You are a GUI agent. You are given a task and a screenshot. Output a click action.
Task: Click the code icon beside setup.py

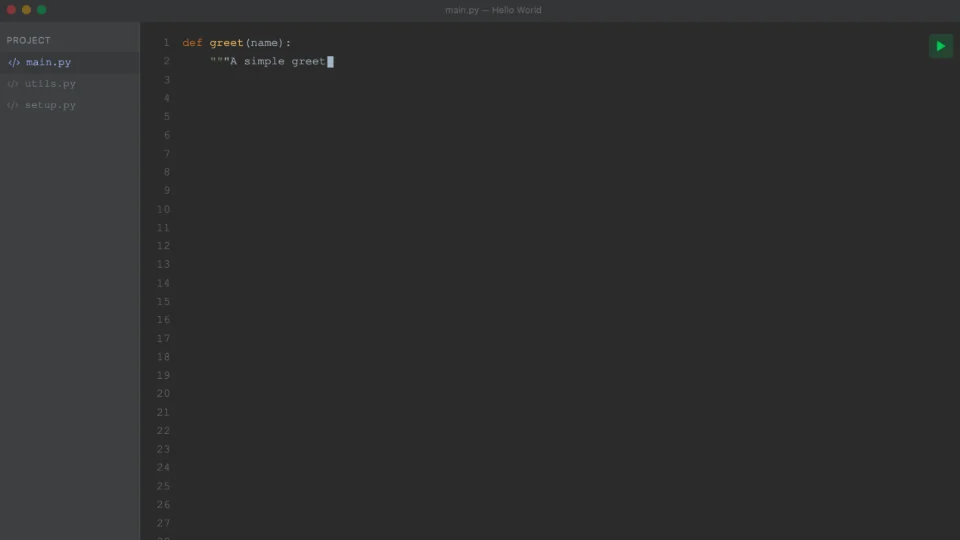pos(13,105)
